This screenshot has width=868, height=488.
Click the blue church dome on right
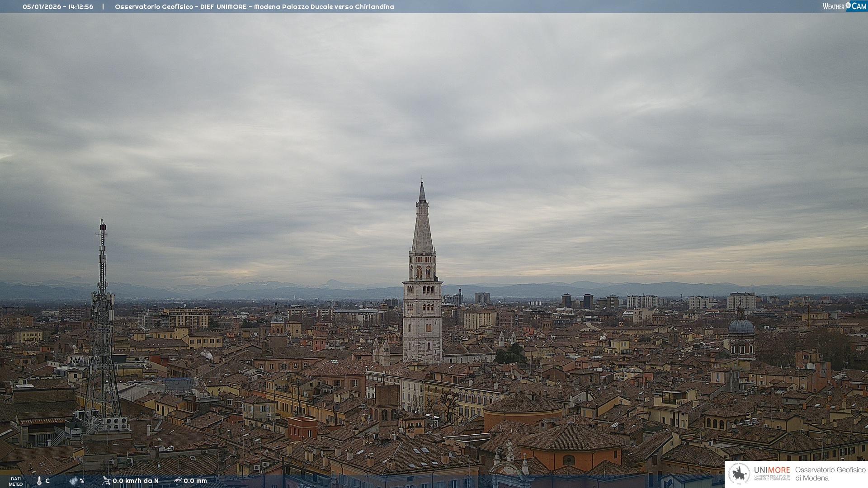pos(741,326)
